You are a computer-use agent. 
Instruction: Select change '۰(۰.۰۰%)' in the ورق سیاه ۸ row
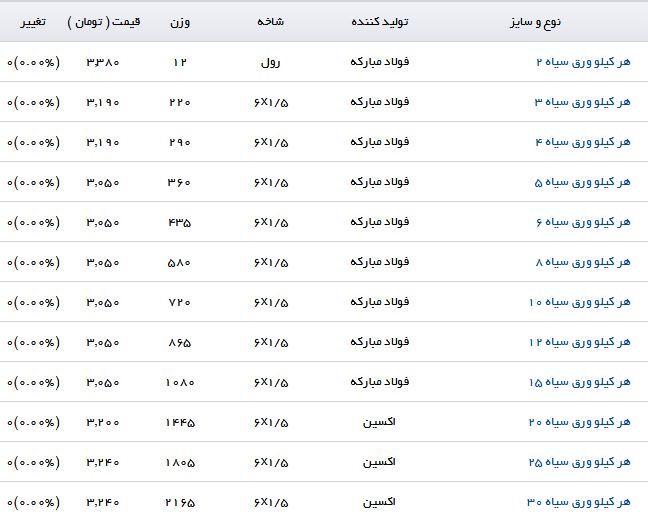tap(33, 262)
